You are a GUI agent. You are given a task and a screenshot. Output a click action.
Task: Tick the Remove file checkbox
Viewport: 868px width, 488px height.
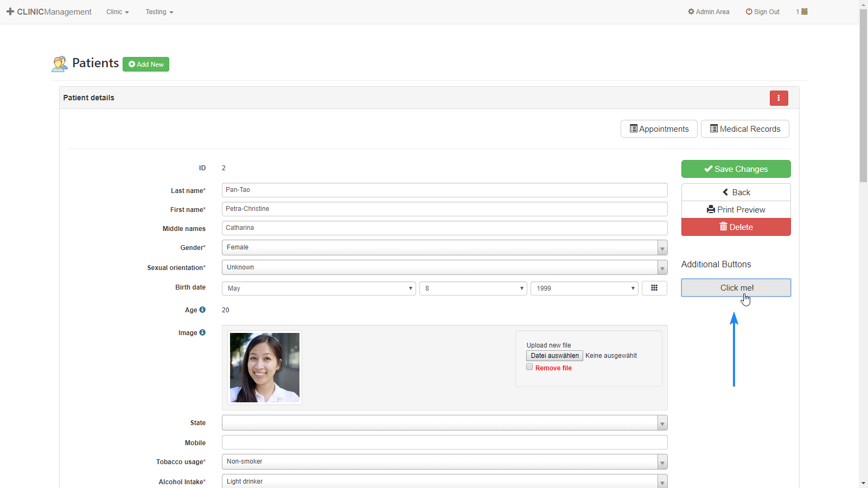pyautogui.click(x=529, y=367)
